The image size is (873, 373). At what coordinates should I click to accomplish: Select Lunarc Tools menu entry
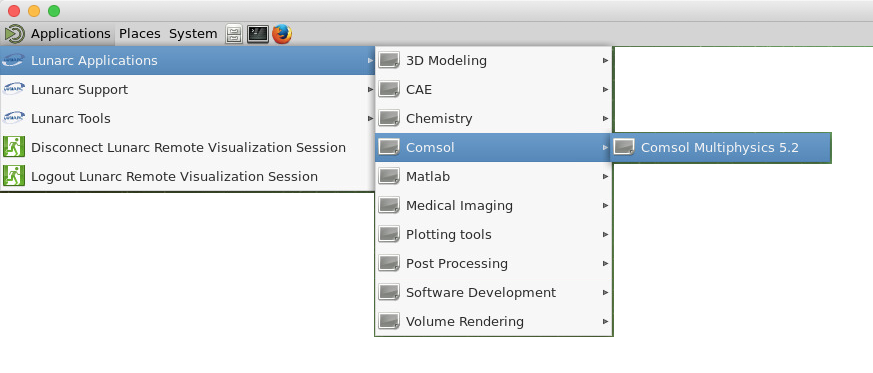click(x=188, y=119)
